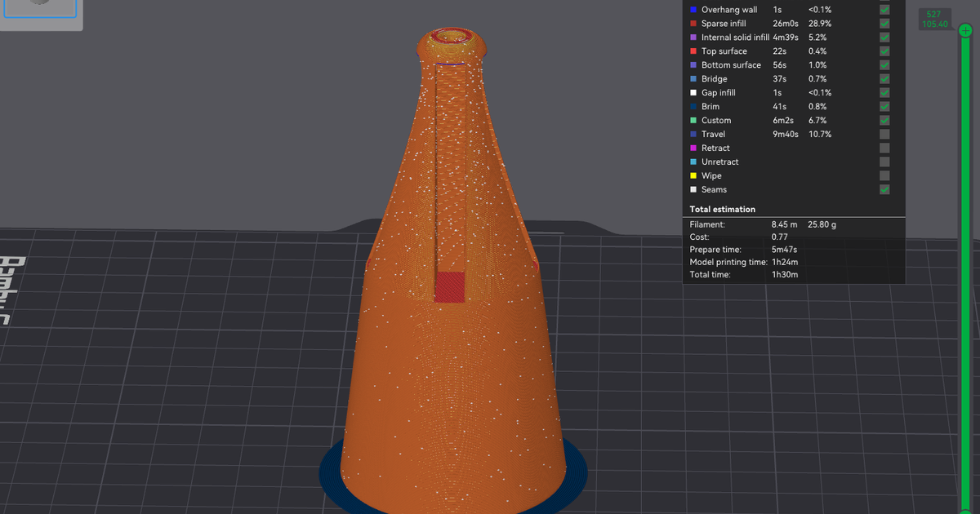Disable the Internal solid infill checkbox
Image resolution: width=980 pixels, height=514 pixels.
884,38
